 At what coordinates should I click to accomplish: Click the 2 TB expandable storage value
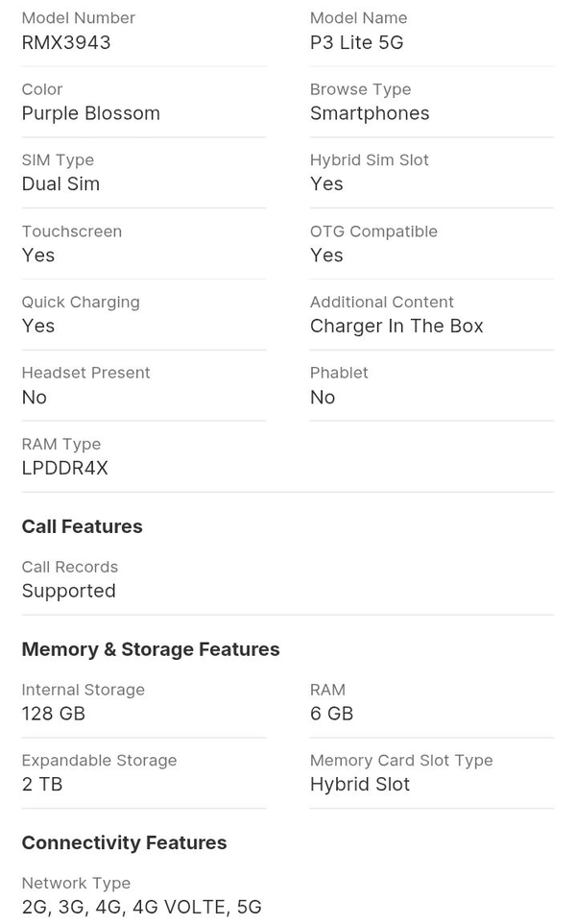pyautogui.click(x=42, y=784)
